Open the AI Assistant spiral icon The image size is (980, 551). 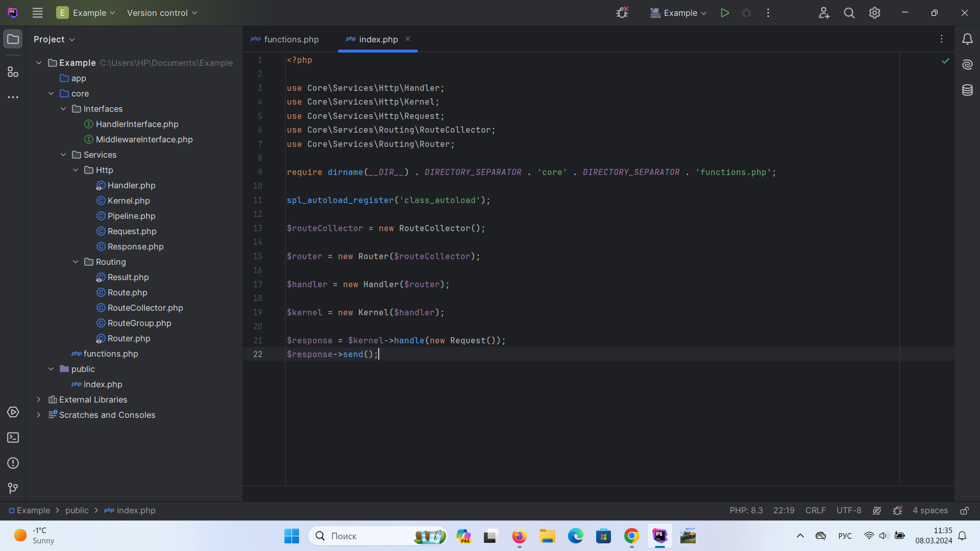(967, 65)
